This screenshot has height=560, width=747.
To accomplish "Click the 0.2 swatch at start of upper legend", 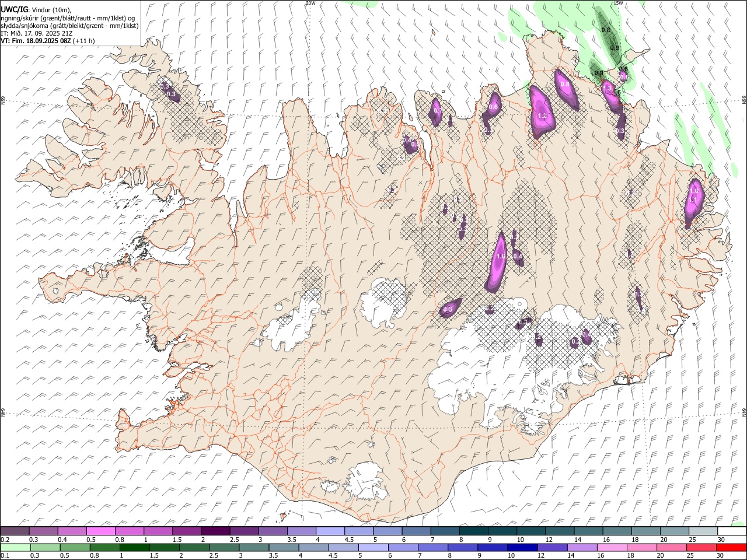I will pos(15,531).
